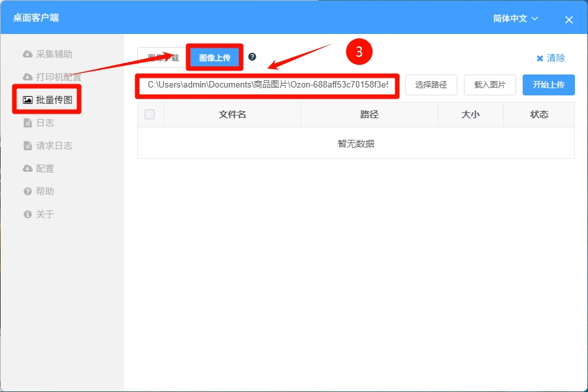Expand the 简体中文 language dropdown
Screen dimensions: 588x392
tap(515, 19)
